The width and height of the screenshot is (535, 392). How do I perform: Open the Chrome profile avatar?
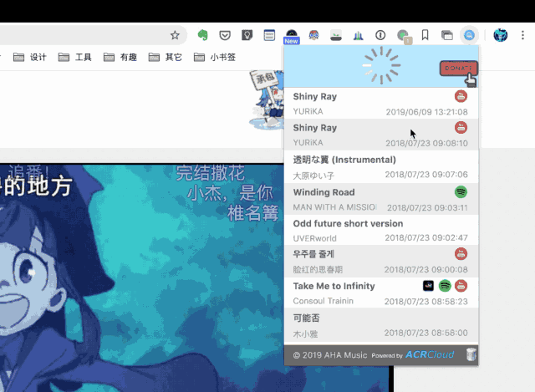pos(501,35)
